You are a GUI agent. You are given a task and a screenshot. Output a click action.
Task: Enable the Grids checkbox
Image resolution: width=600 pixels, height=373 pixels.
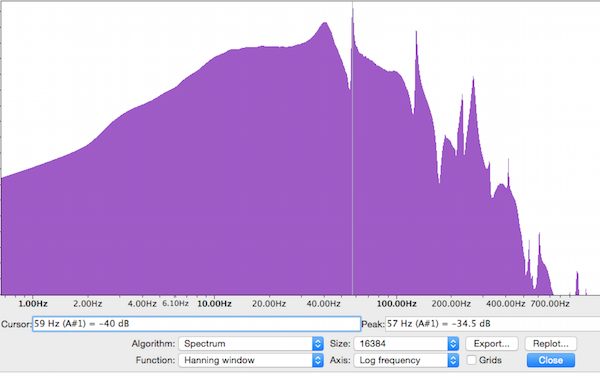tap(471, 360)
